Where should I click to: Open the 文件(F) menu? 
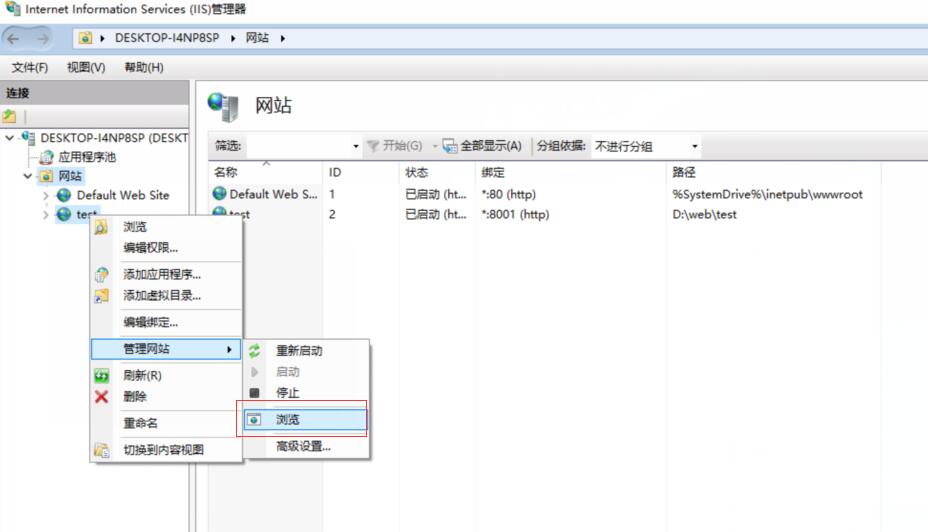[x=30, y=67]
